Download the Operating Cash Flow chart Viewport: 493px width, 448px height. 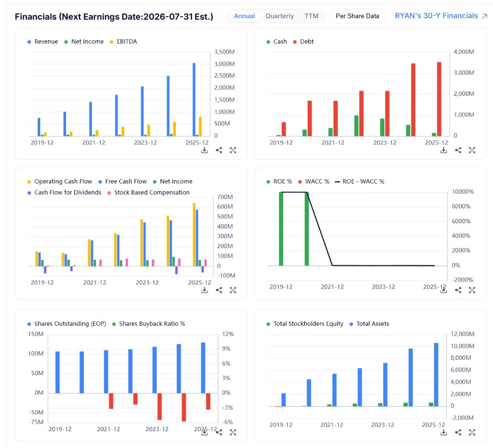coord(205,290)
